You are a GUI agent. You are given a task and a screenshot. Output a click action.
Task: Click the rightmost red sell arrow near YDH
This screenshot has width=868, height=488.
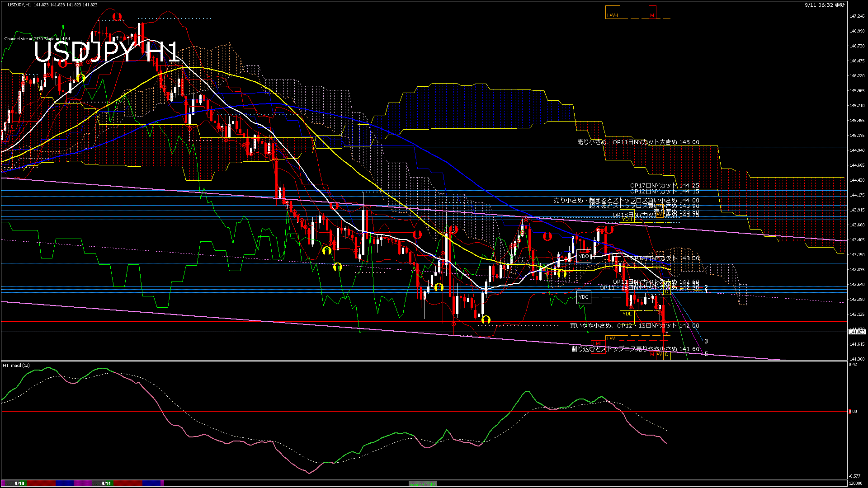coord(609,230)
